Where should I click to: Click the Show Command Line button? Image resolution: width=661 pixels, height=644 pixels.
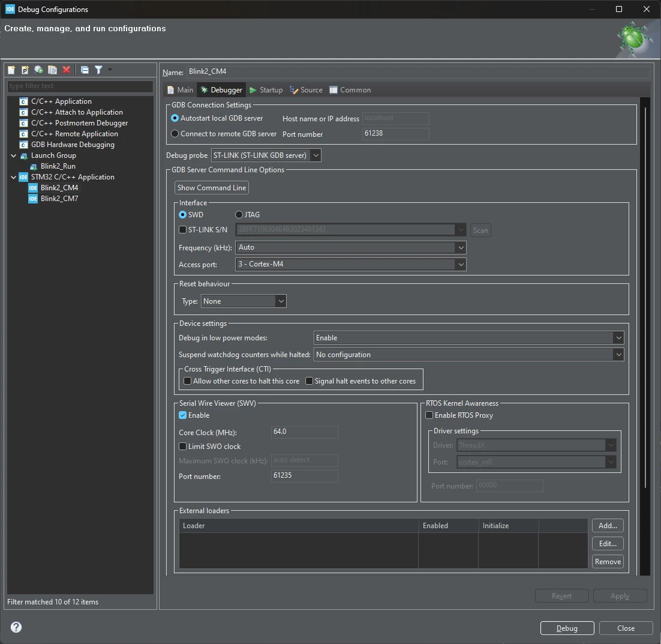212,188
